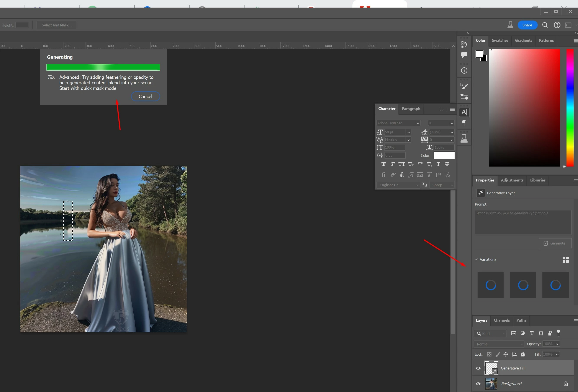Click the Underline text style icon

pos(438,164)
